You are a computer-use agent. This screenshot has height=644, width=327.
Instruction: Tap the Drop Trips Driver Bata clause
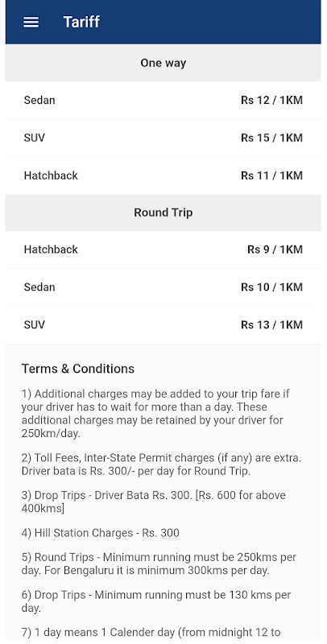coord(153,502)
